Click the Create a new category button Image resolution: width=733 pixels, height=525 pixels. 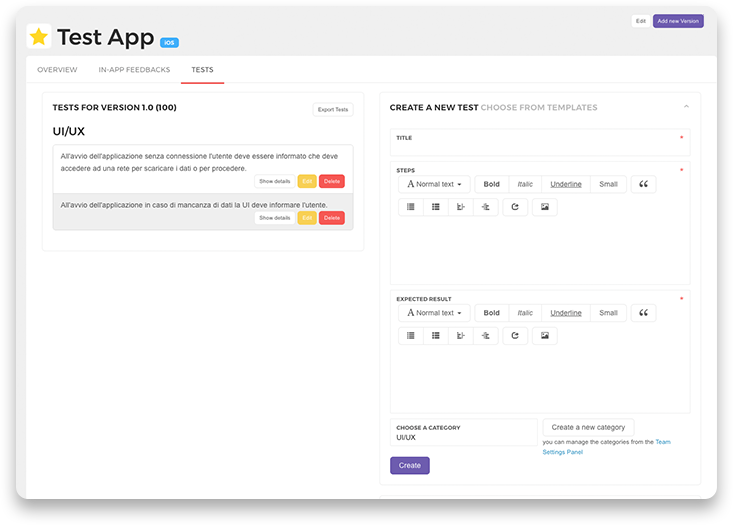(x=588, y=427)
